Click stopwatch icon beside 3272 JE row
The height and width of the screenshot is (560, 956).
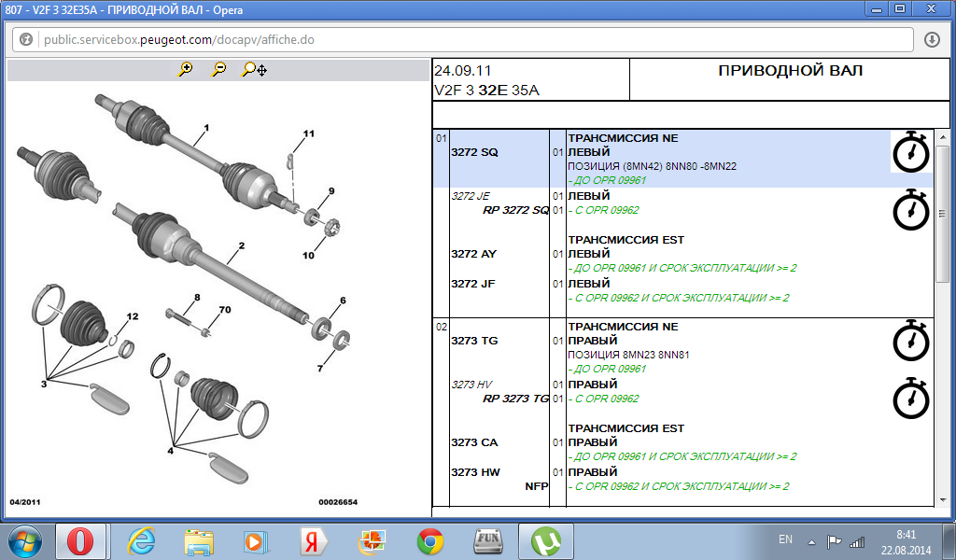(910, 209)
